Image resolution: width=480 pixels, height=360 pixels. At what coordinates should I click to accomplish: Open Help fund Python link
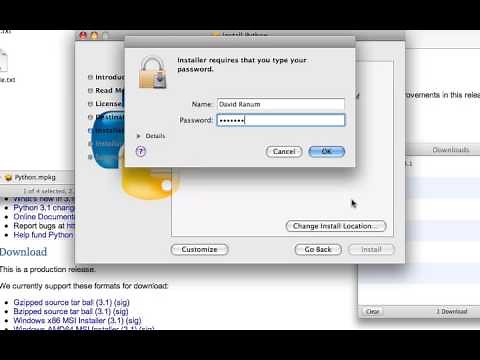(43, 235)
